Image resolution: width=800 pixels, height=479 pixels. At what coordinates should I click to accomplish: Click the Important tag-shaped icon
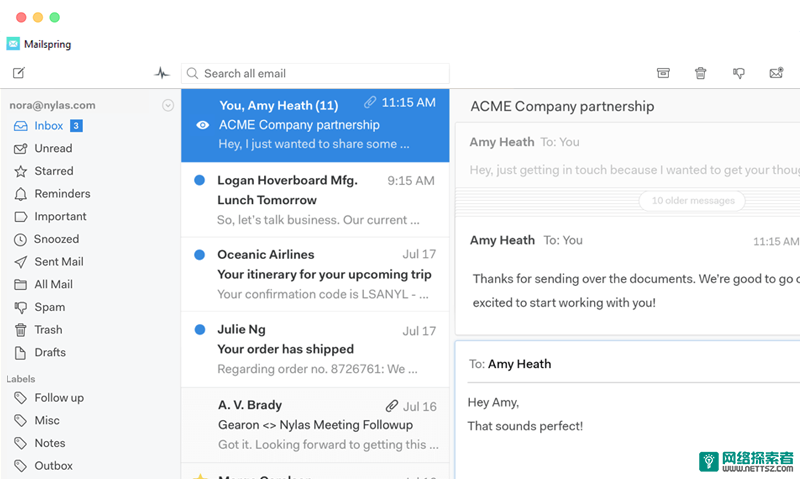(x=20, y=217)
